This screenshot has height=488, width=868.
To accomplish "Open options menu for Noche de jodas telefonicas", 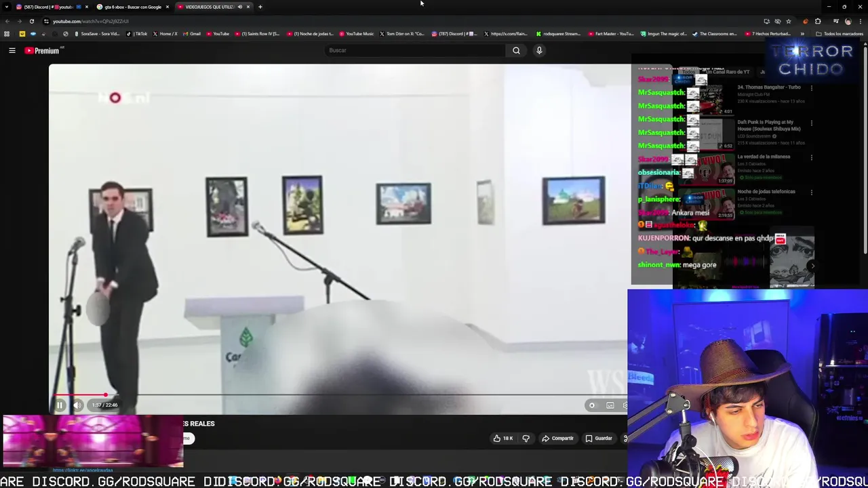I will 812,192.
